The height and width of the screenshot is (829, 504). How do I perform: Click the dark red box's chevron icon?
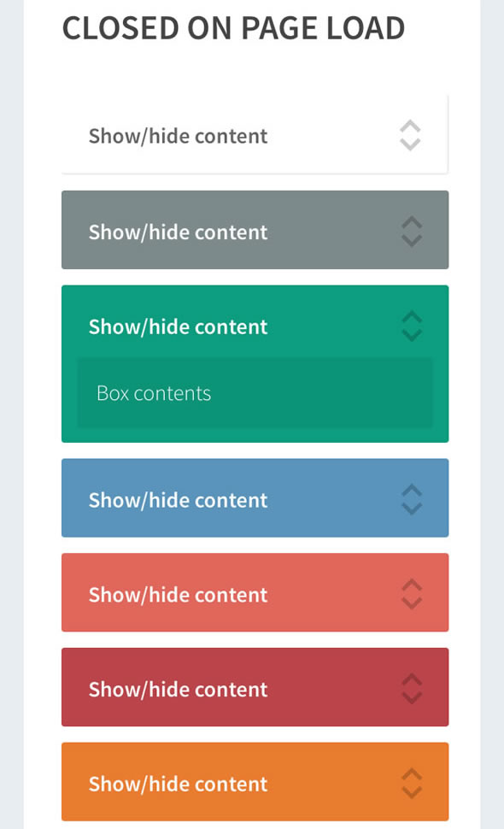click(412, 689)
